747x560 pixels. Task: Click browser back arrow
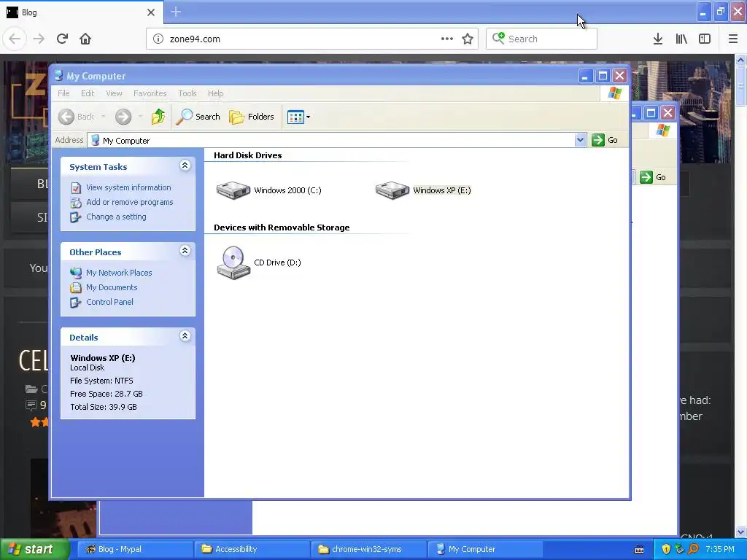pos(15,39)
